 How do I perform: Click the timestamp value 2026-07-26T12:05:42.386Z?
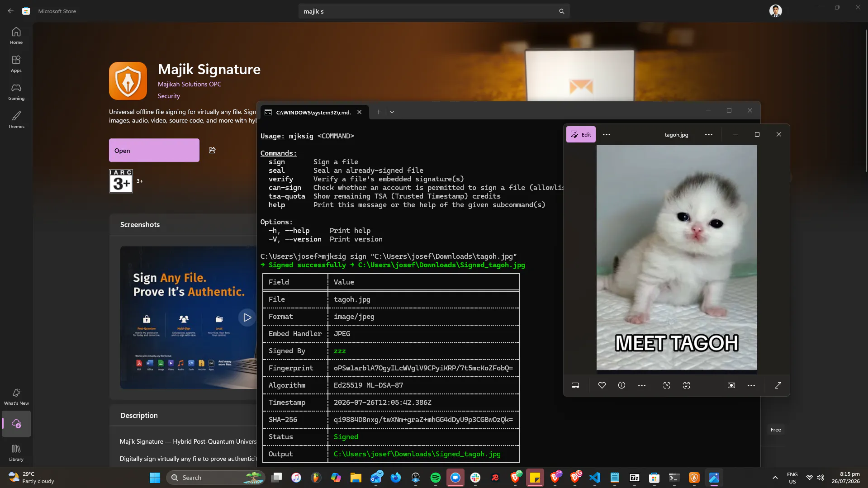tap(382, 403)
